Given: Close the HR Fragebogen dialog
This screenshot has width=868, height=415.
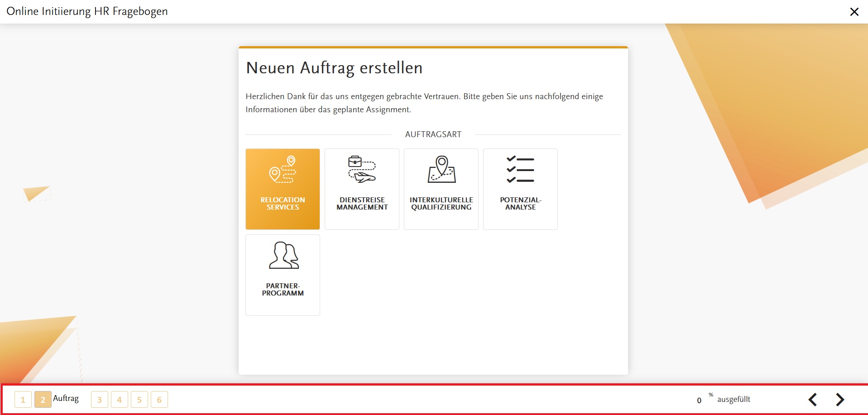Looking at the screenshot, I should pos(854,12).
